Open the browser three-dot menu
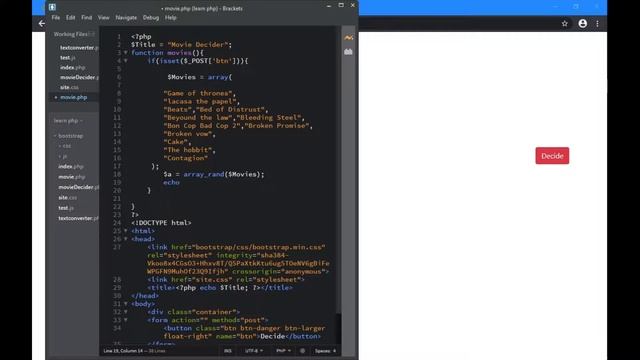Viewport: 640px width, 360px height. point(598,24)
